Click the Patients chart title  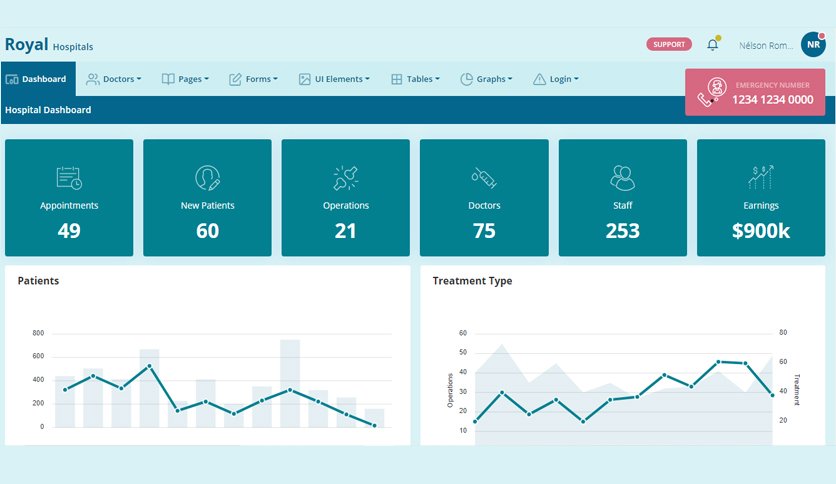click(x=38, y=281)
